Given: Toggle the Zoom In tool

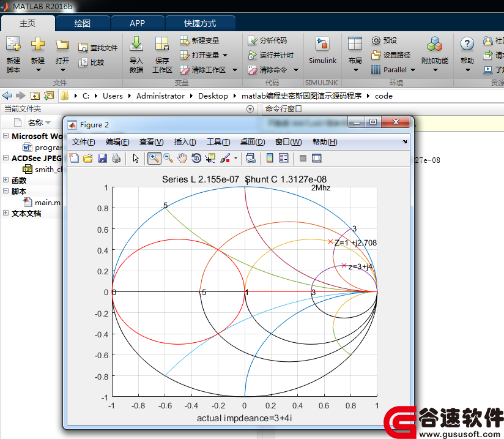Looking at the screenshot, I should [x=154, y=158].
